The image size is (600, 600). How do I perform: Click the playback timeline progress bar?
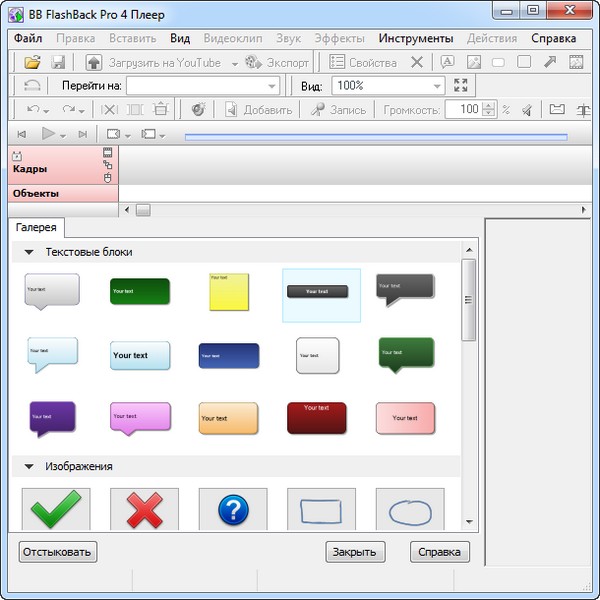tap(375, 136)
